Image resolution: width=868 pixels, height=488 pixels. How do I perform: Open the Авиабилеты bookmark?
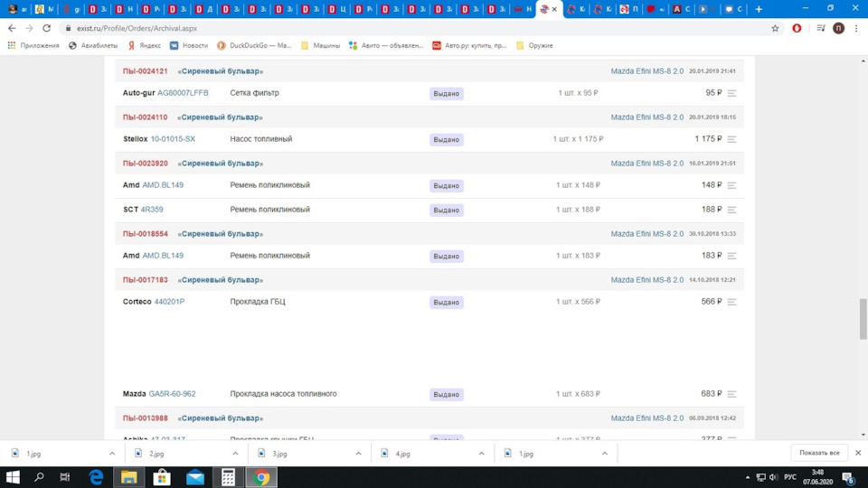coord(93,45)
